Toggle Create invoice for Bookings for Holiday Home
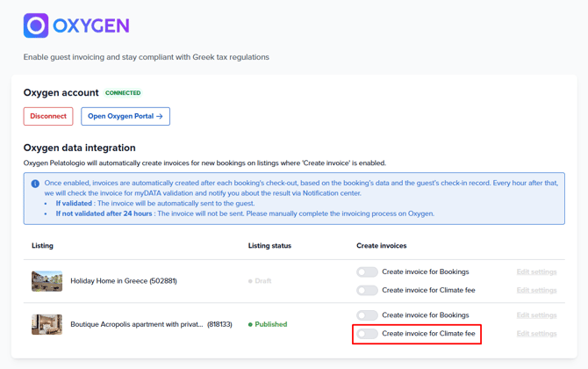Screen dimensions: 588x369 click(x=367, y=271)
